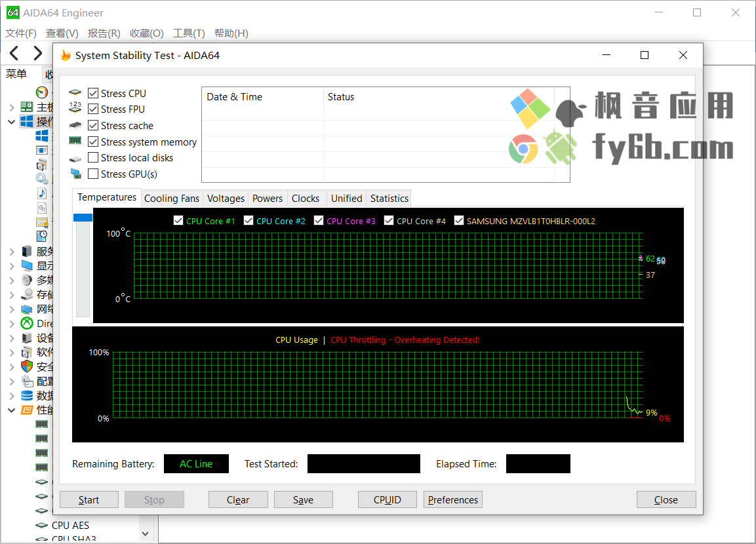Click the security shield icon next to 安全
The height and width of the screenshot is (544, 756).
pos(26,366)
